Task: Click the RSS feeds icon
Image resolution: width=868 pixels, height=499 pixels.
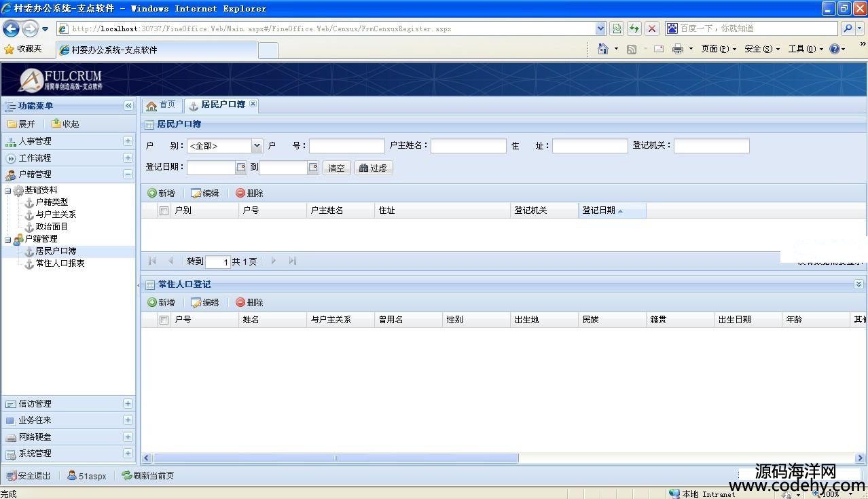Action: click(632, 49)
